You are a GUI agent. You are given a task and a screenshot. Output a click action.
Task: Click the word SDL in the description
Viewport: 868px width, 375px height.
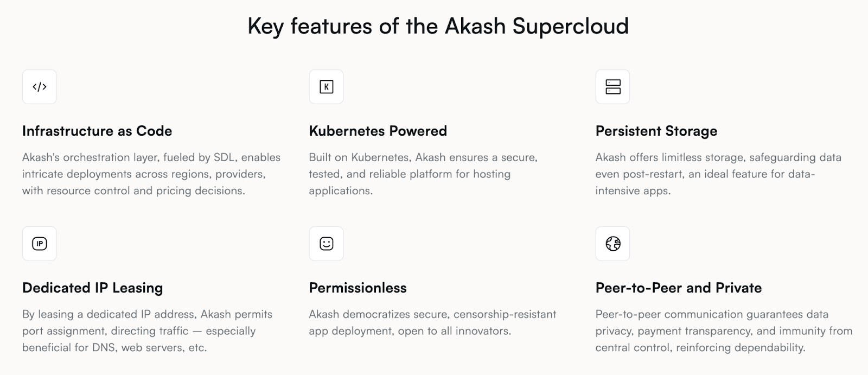(x=224, y=157)
